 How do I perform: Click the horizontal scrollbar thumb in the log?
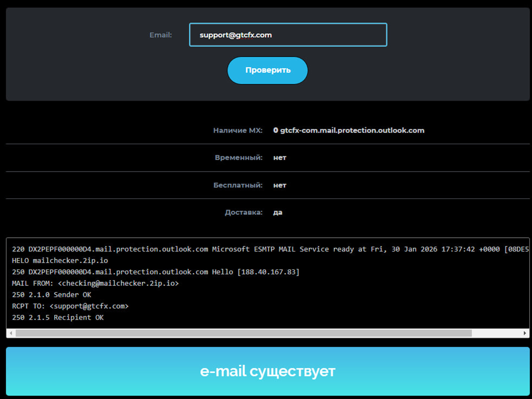click(244, 333)
